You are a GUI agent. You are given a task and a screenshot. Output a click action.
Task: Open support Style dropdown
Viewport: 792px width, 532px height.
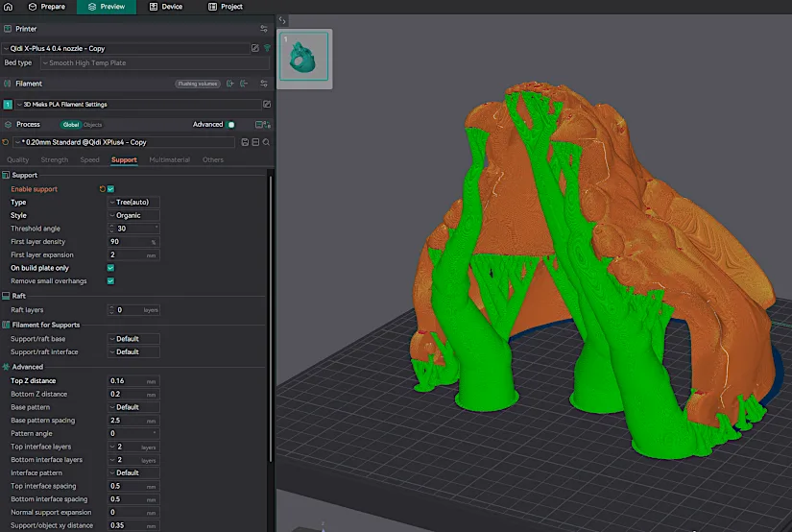[x=133, y=215]
